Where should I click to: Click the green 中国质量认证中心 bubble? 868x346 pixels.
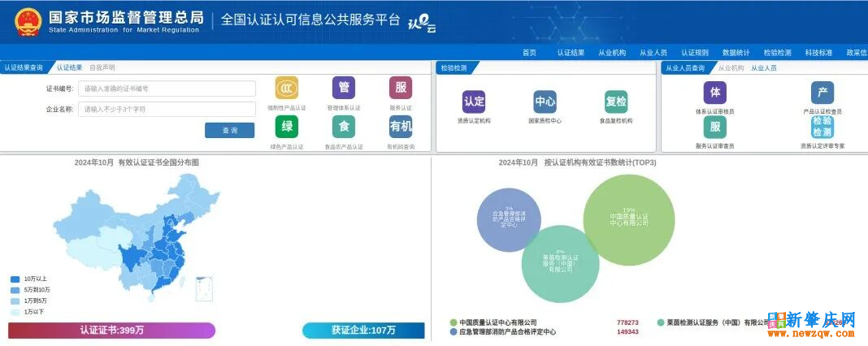click(x=628, y=219)
